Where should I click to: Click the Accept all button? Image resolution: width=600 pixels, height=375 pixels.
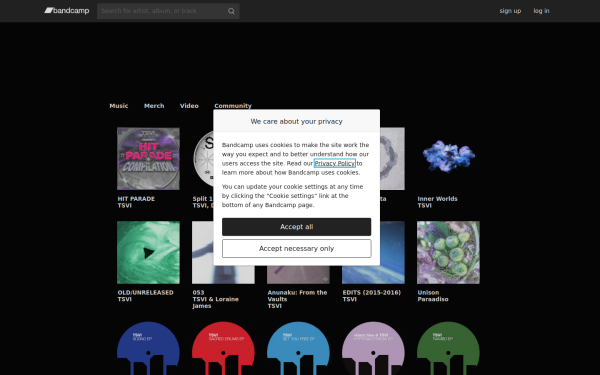click(x=297, y=227)
